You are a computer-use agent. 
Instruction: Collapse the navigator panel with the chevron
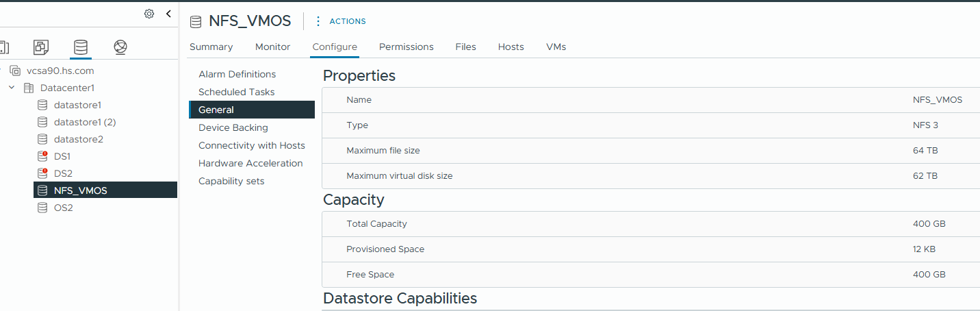point(168,14)
